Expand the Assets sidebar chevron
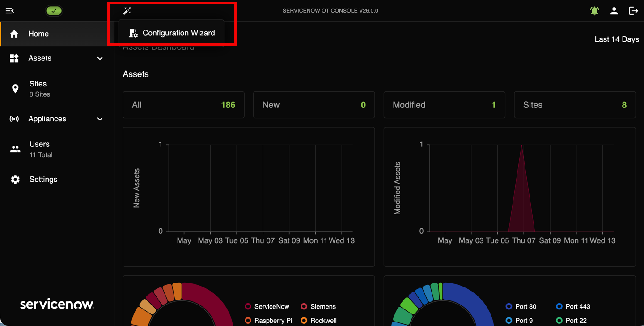Screen dimensions: 644x326 (x=100, y=58)
